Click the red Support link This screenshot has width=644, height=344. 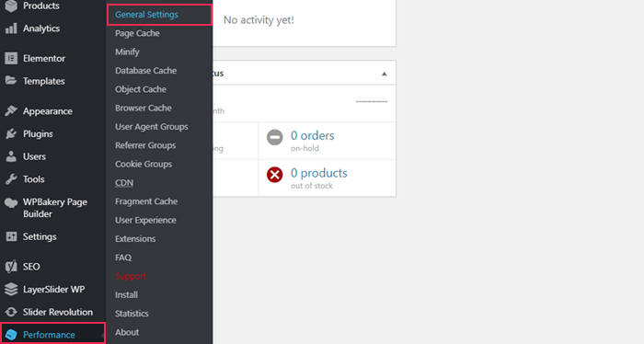point(131,276)
